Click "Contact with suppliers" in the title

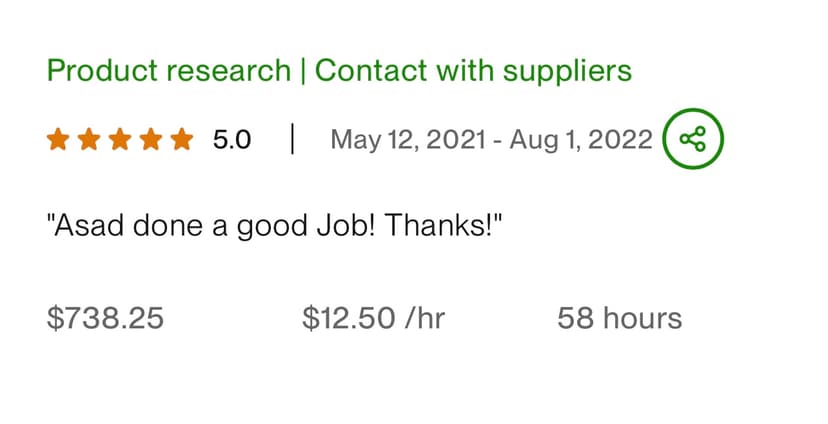pyautogui.click(x=473, y=71)
